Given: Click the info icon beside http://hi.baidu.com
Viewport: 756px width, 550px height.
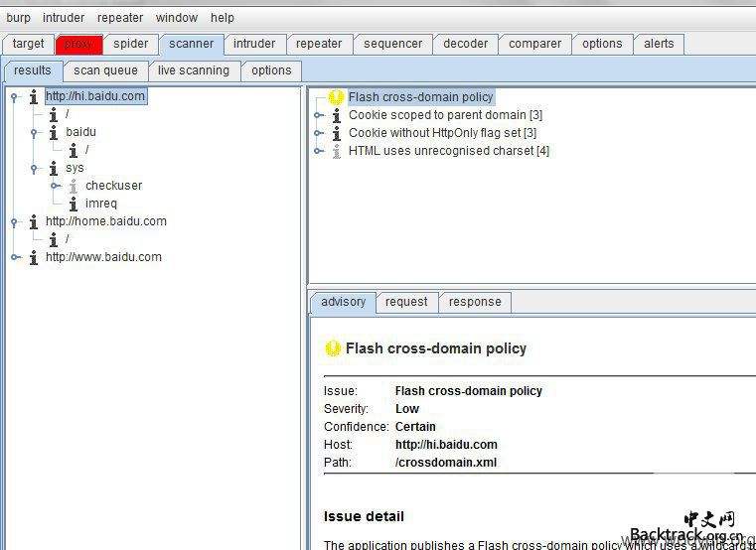Looking at the screenshot, I should point(33,96).
